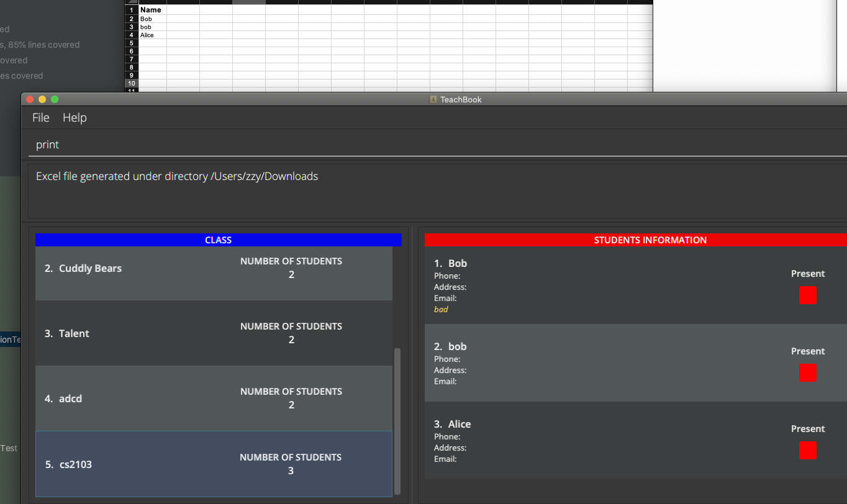Click the cell containing Alice in the spreadsheet

pyautogui.click(x=147, y=35)
